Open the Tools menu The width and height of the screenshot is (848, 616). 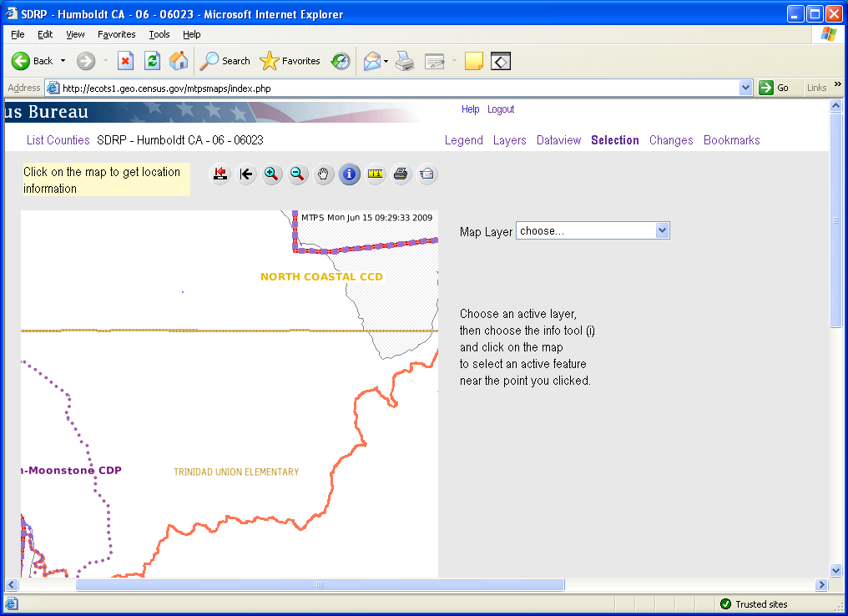(159, 34)
